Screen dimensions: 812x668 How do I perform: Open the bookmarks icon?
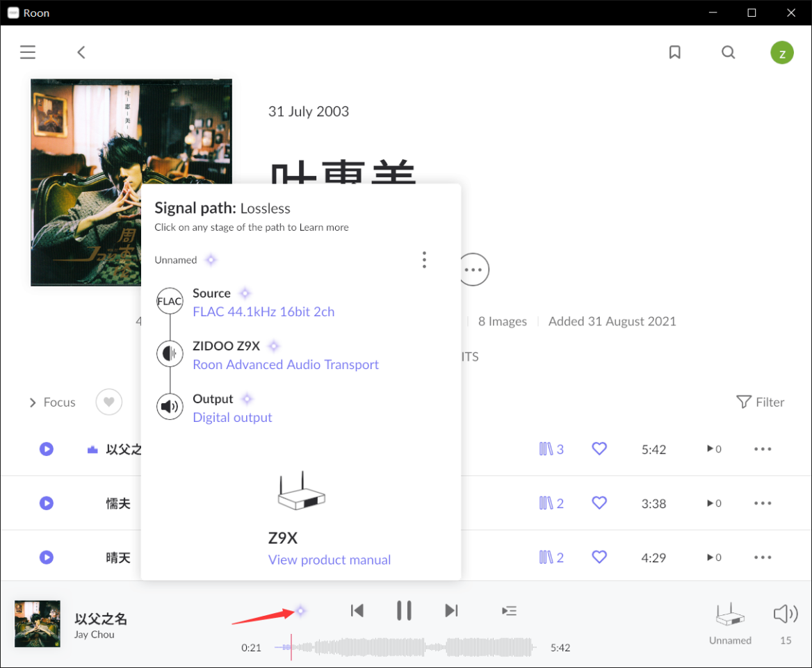click(674, 52)
